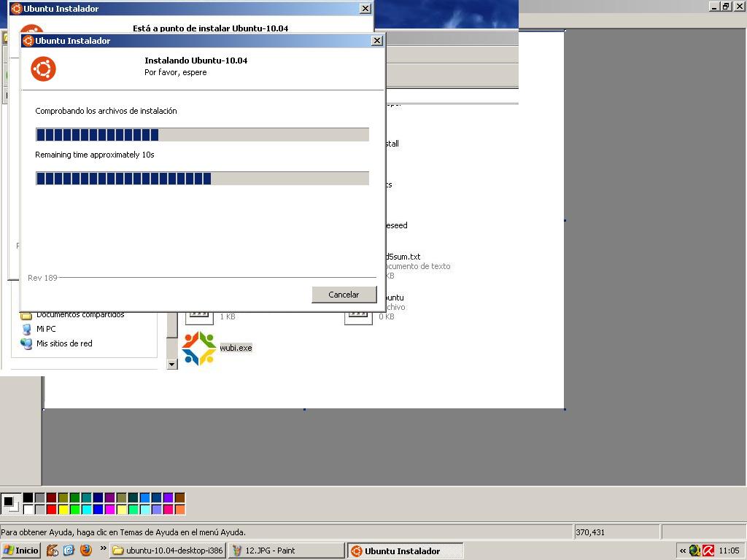Pick maroon in the Paint palette
The height and width of the screenshot is (560, 747).
click(52, 497)
